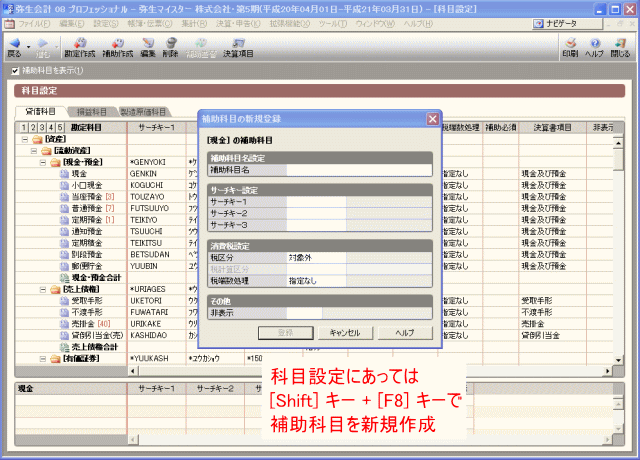Toggle the 補助科目を表示 checkbox

(x=13, y=71)
